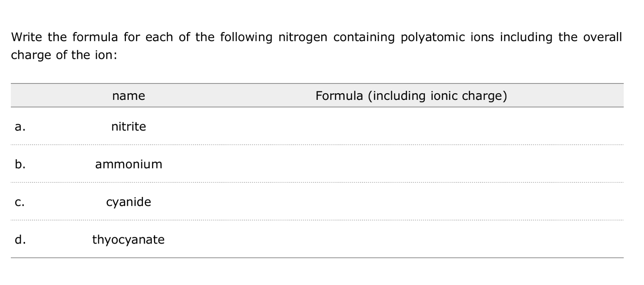Screen dimensions: 644x285
Task: Click the thyocyanate formula answer cell
Action: [x=411, y=240]
